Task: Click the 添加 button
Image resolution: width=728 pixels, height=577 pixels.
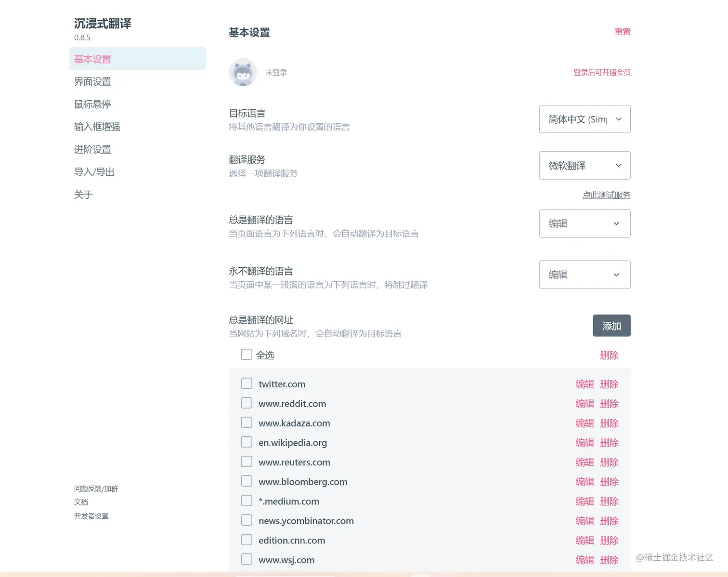Action: 611,326
